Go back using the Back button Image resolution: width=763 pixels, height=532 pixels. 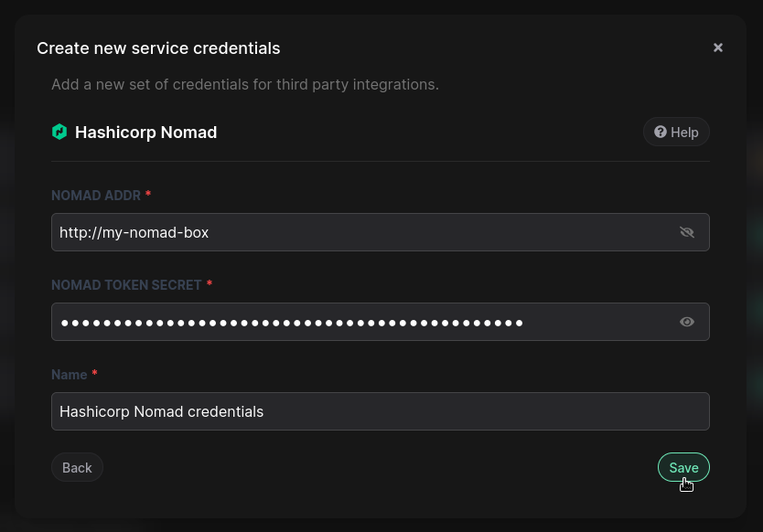77,467
